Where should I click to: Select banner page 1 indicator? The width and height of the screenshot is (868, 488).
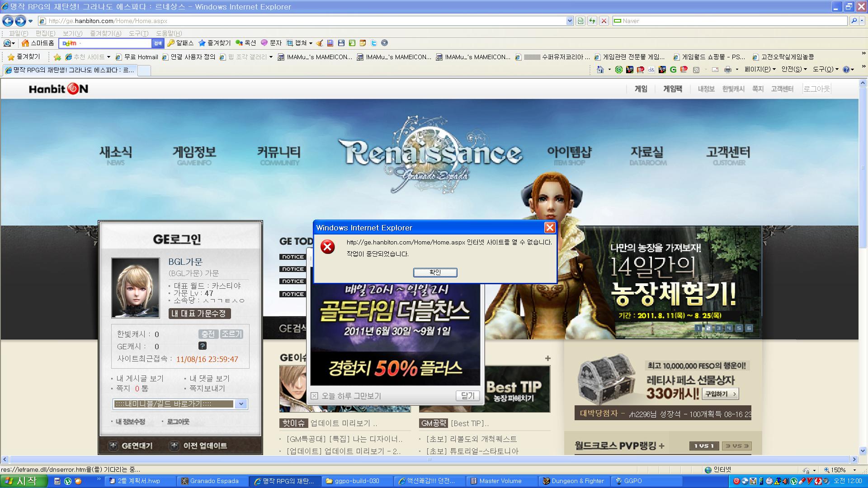[x=698, y=328]
